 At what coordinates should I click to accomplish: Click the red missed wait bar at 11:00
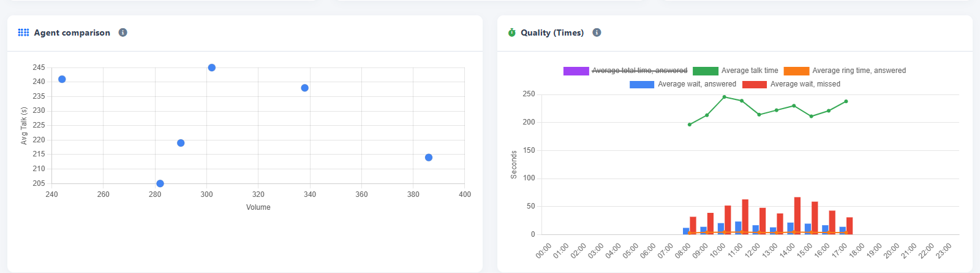click(x=745, y=217)
